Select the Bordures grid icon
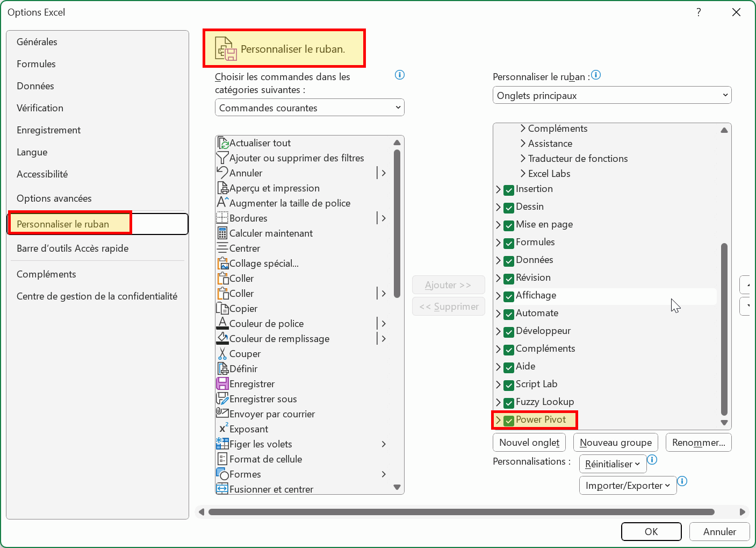The image size is (756, 548). click(x=222, y=218)
